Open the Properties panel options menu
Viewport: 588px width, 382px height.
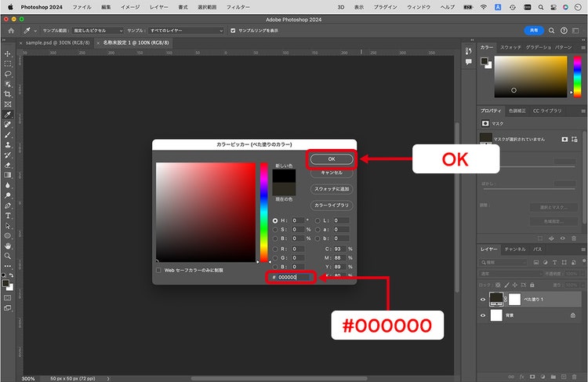[x=583, y=111]
